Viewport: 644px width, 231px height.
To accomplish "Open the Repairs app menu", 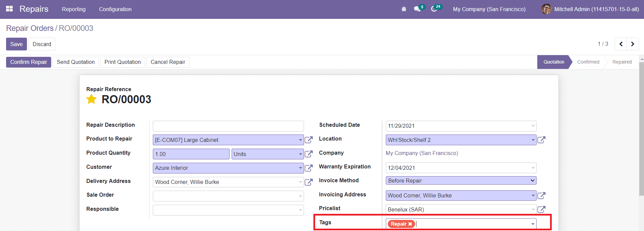I will (x=34, y=9).
